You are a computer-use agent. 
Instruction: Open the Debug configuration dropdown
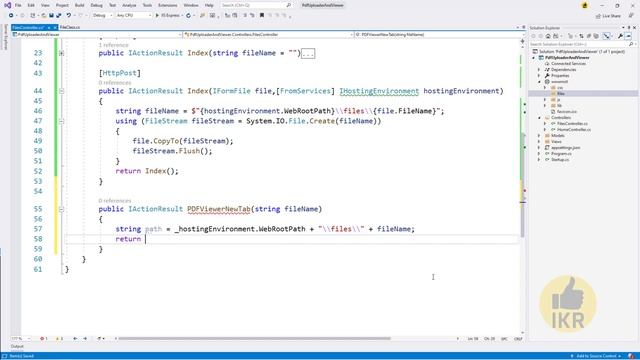(x=102, y=16)
